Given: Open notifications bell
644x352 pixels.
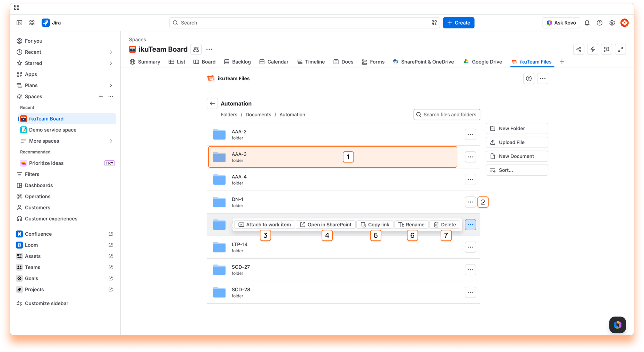Looking at the screenshot, I should coord(587,23).
